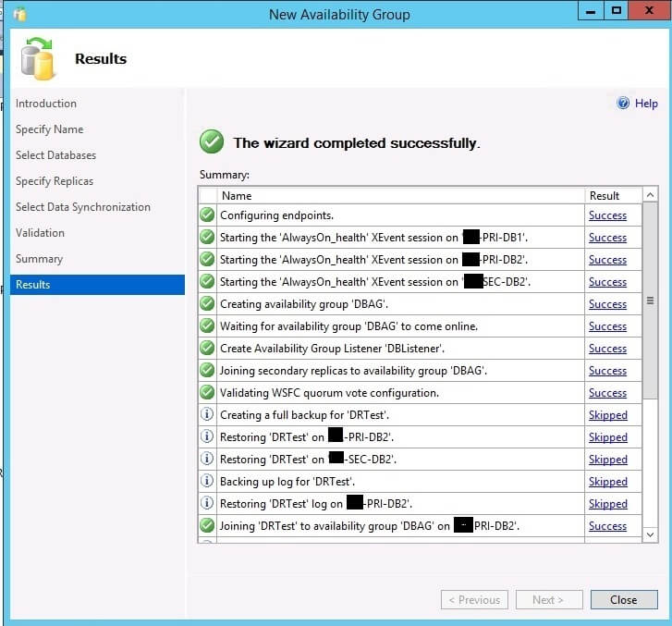The image size is (672, 626).
Task: Click the check icon for Create Availability Group Listener
Action: point(207,349)
